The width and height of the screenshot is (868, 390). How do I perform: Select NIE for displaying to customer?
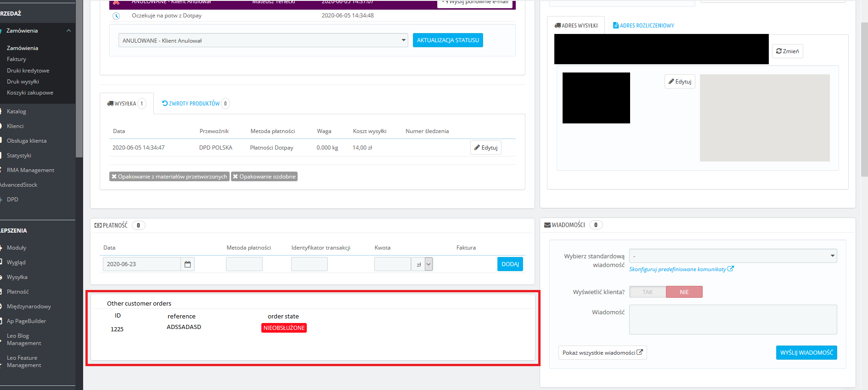(684, 292)
